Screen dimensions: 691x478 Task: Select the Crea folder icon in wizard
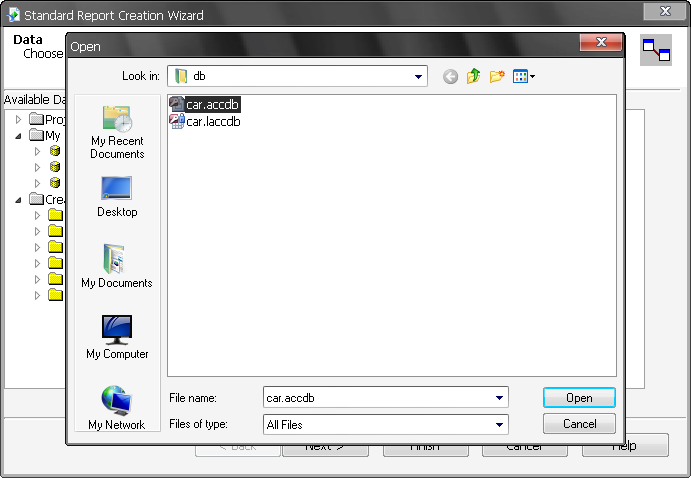pyautogui.click(x=36, y=199)
